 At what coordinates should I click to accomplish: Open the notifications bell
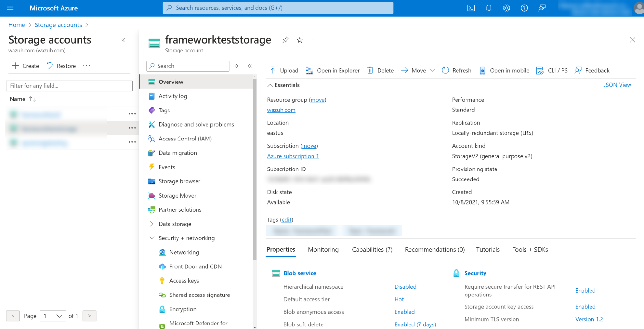[x=488, y=8]
